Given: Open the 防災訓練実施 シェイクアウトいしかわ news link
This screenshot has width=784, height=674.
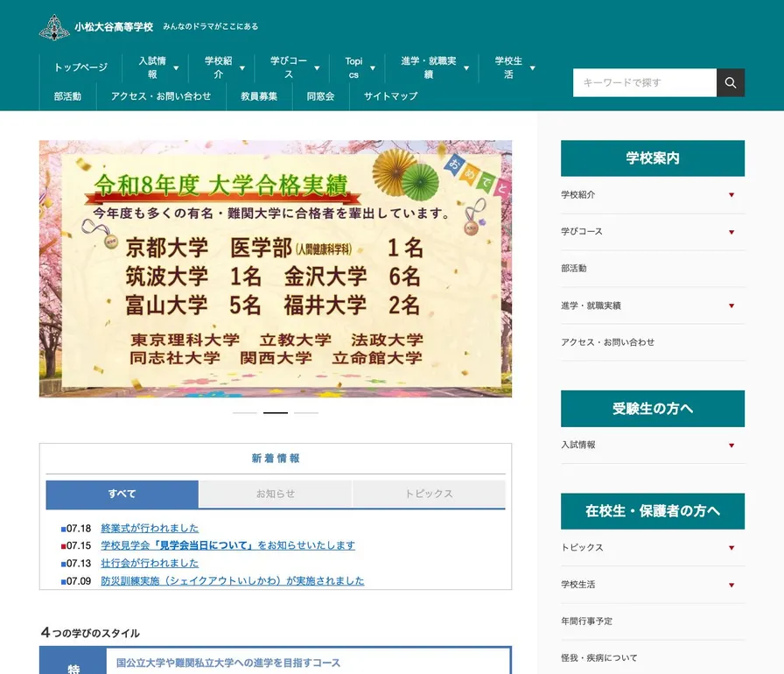Looking at the screenshot, I should [233, 581].
